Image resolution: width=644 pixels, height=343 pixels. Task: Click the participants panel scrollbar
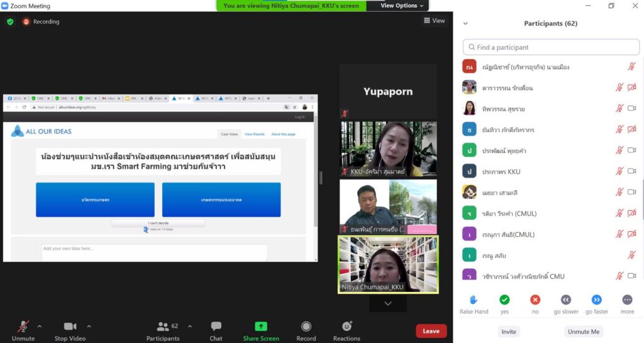pyautogui.click(x=641, y=126)
